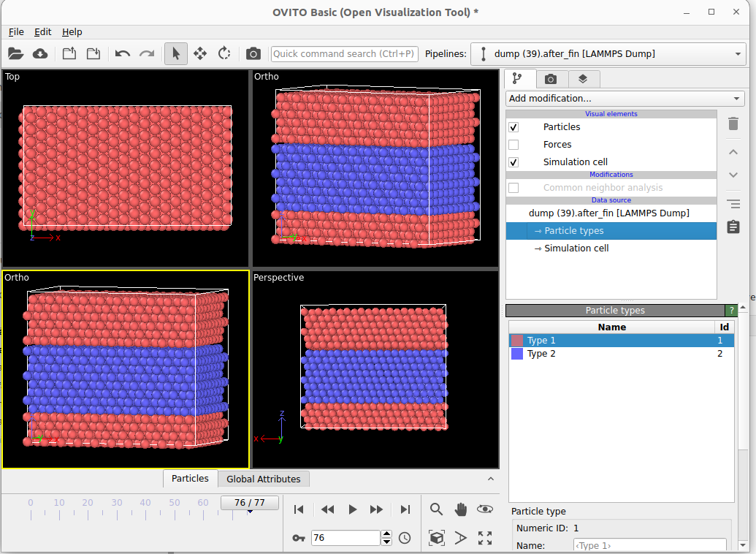Click the save session state icon
This screenshot has height=554, width=756.
93,53
